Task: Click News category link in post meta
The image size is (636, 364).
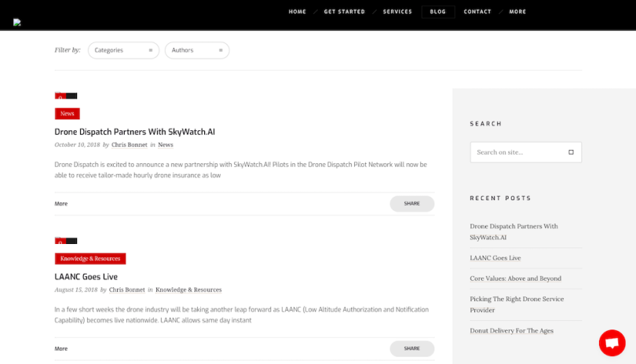Action: pyautogui.click(x=166, y=144)
